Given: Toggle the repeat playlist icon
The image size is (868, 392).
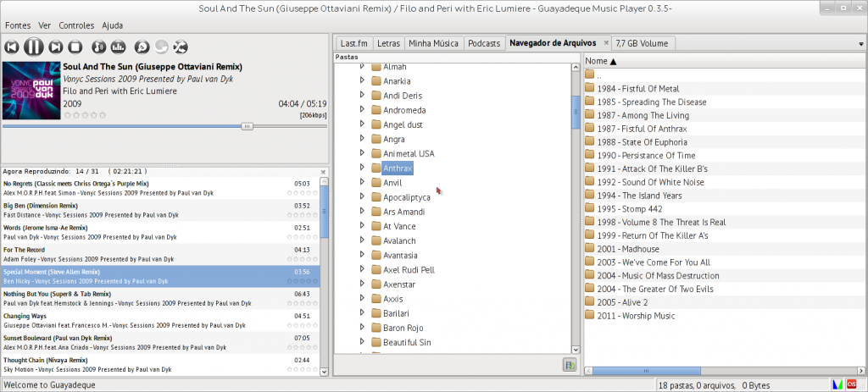Looking at the screenshot, I should (x=161, y=47).
